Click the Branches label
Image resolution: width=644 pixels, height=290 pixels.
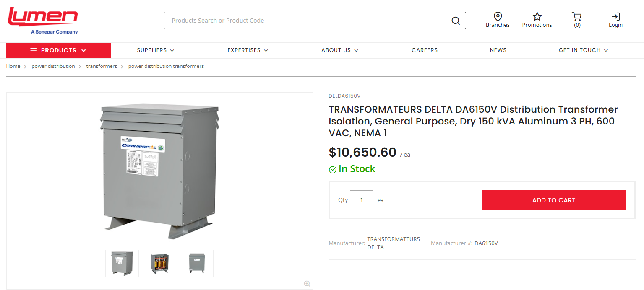pos(498,25)
